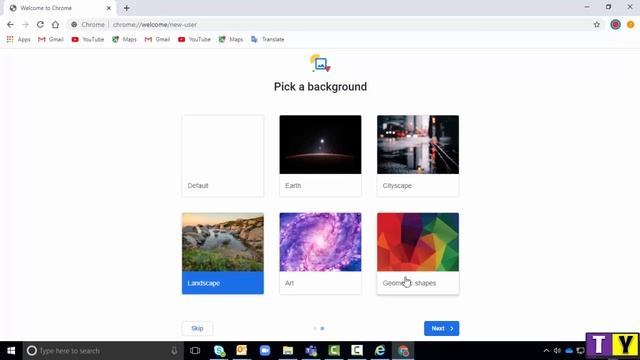
Task: Click the taskbar search box
Action: click(x=102, y=351)
